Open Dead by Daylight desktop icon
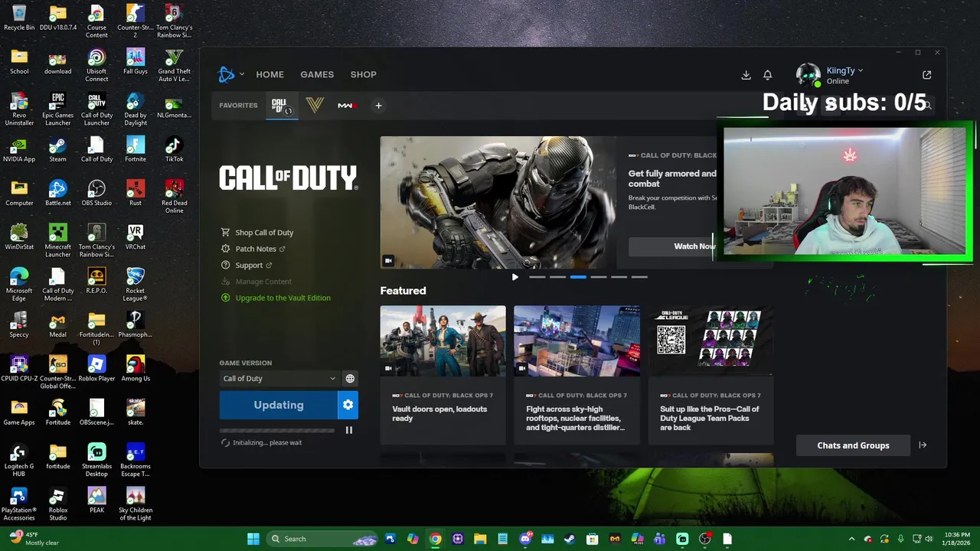980x551 pixels. [x=136, y=108]
